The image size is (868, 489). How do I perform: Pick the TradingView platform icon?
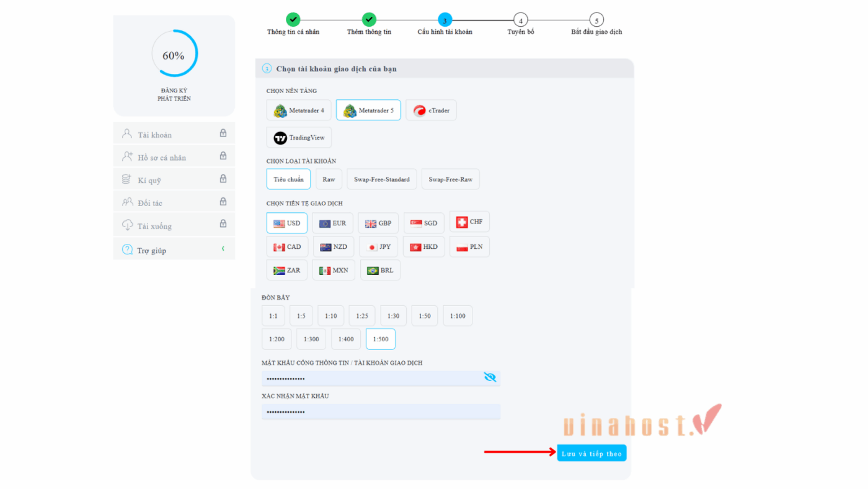coord(280,138)
